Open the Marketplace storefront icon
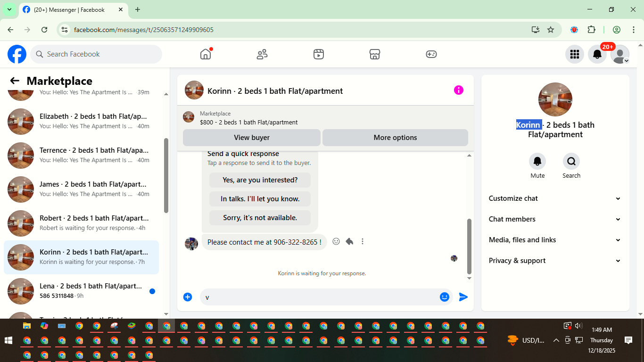Image resolution: width=644 pixels, height=362 pixels. (375, 54)
